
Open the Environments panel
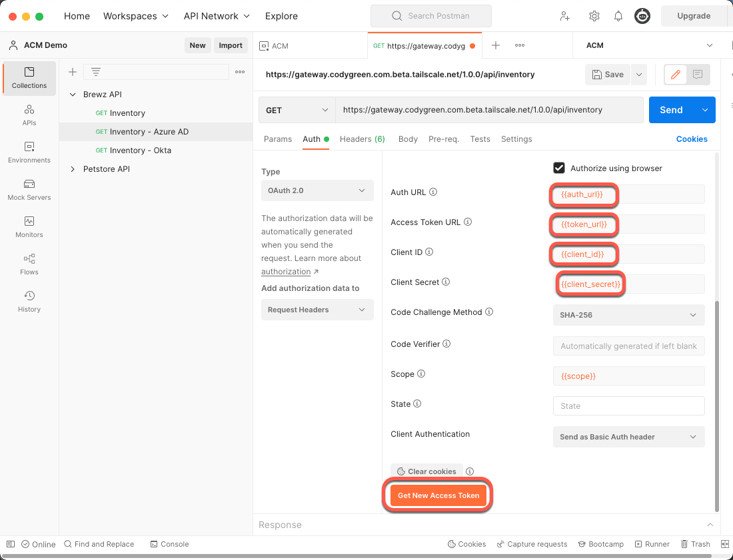[x=29, y=153]
